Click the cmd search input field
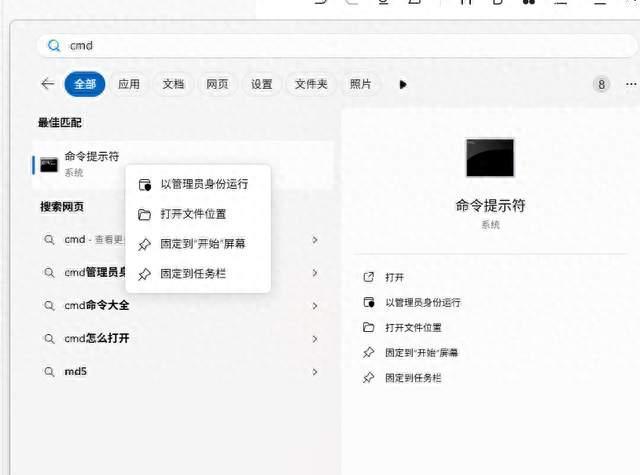This screenshot has height=475, width=640. (337, 45)
